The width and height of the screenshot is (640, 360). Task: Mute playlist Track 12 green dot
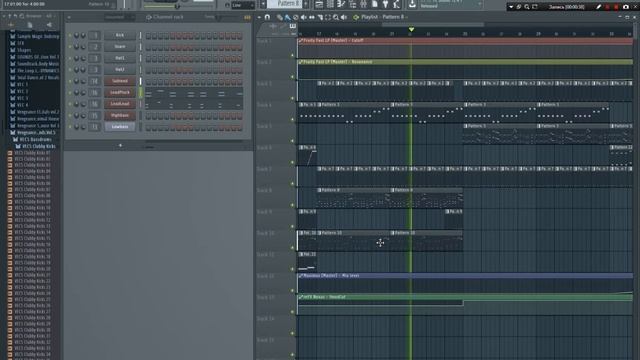pyautogui.click(x=292, y=291)
